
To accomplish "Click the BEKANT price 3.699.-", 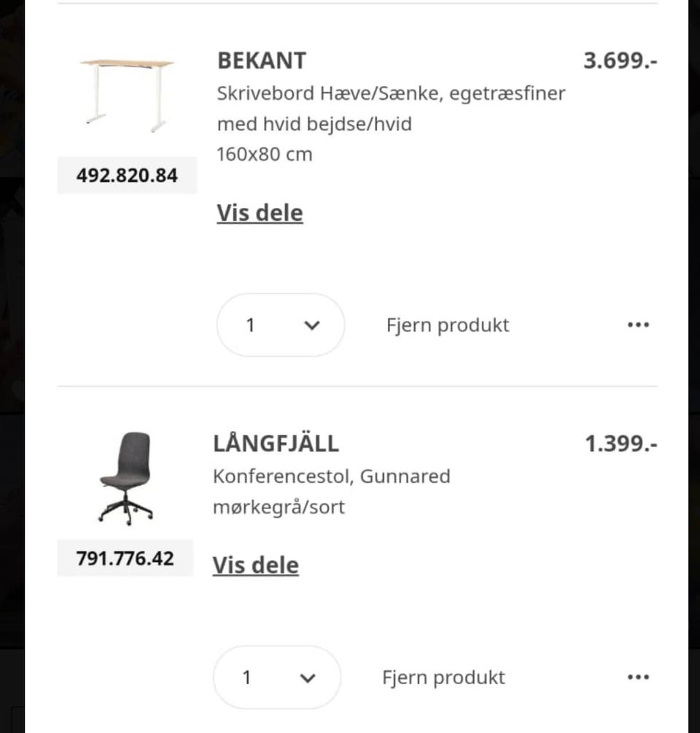I will pos(620,61).
